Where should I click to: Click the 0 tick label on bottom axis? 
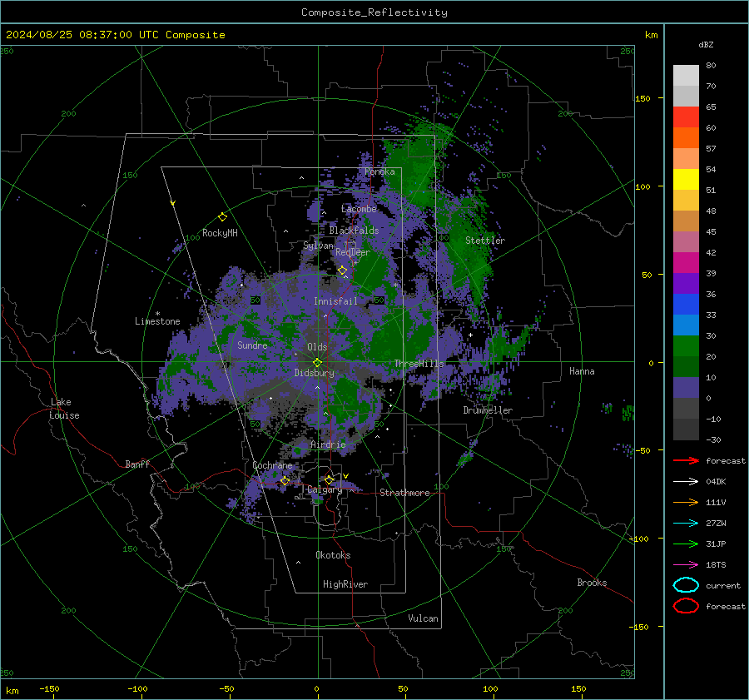pyautogui.click(x=316, y=688)
